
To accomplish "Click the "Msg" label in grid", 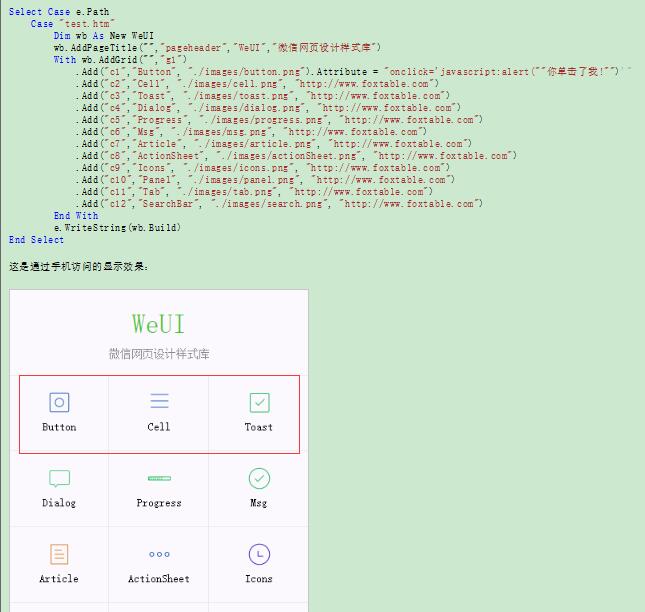I will pyautogui.click(x=259, y=503).
